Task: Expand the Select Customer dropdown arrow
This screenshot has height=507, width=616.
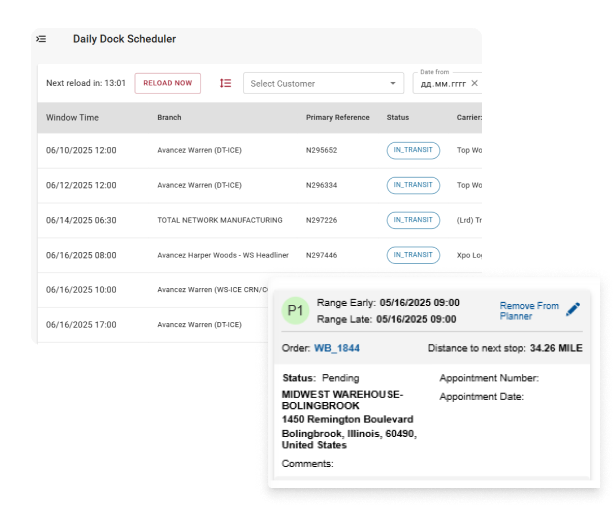Action: click(393, 84)
